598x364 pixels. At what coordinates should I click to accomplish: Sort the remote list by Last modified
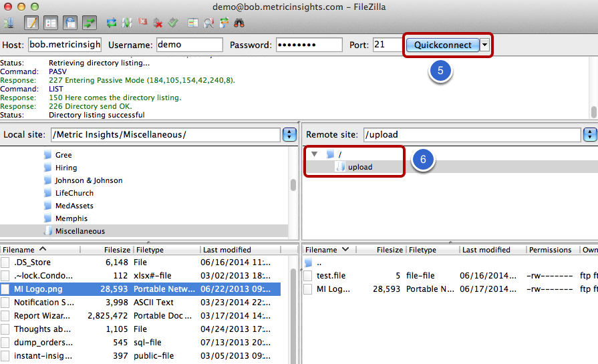486,250
